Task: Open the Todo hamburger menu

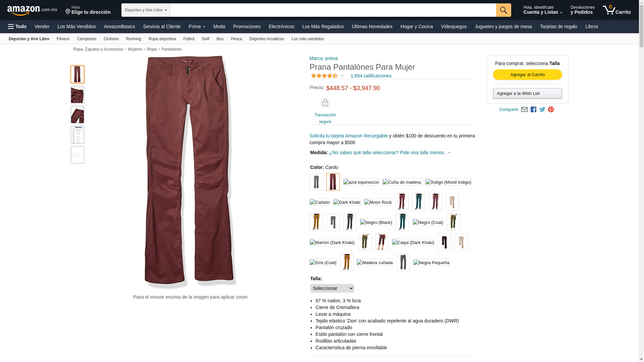Action: (x=17, y=26)
